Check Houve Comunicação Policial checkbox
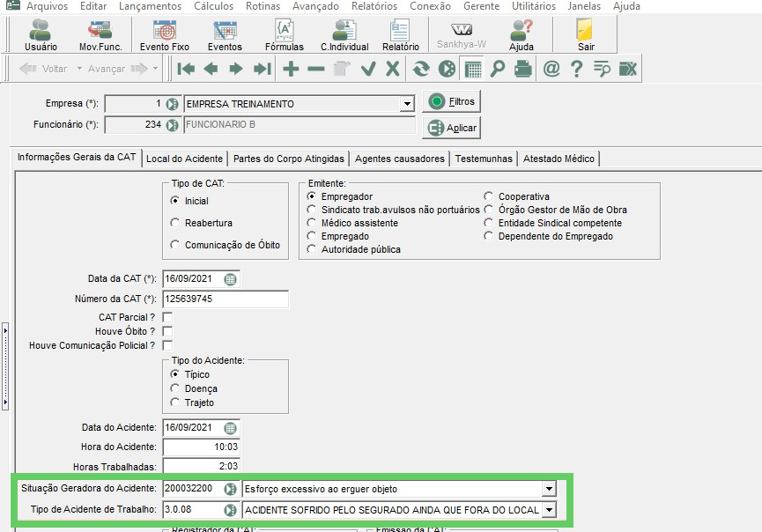762x532 pixels. pos(167,345)
